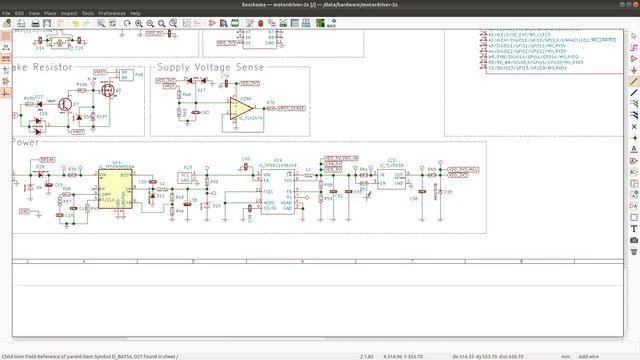The width and height of the screenshot is (640, 360).
Task: Refresh the schematic view
Action: 127,23
